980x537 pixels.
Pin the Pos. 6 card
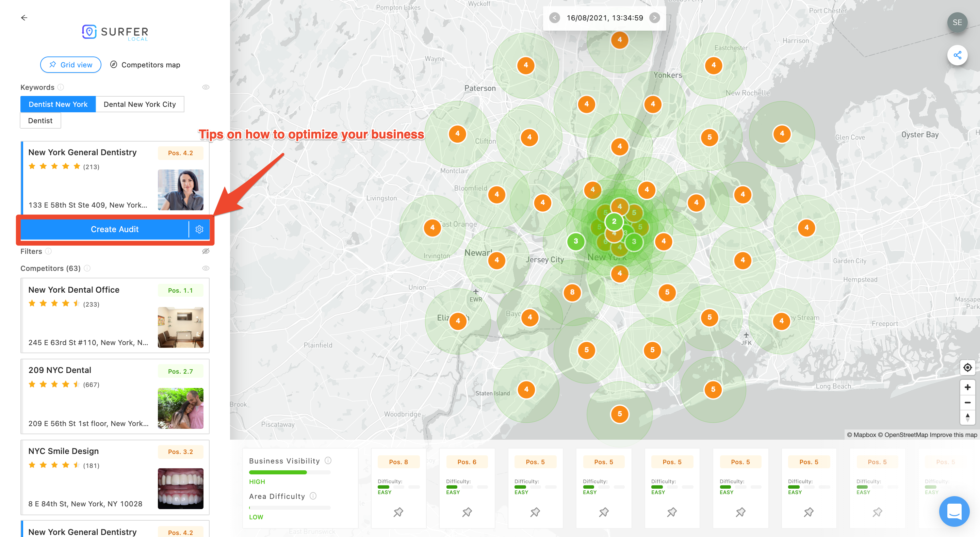pos(467,512)
